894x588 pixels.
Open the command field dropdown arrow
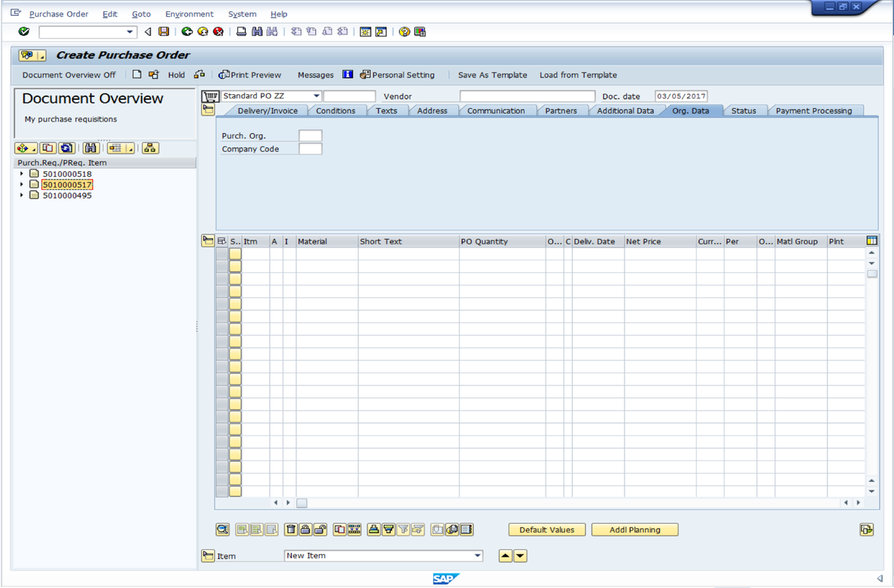pos(130,32)
